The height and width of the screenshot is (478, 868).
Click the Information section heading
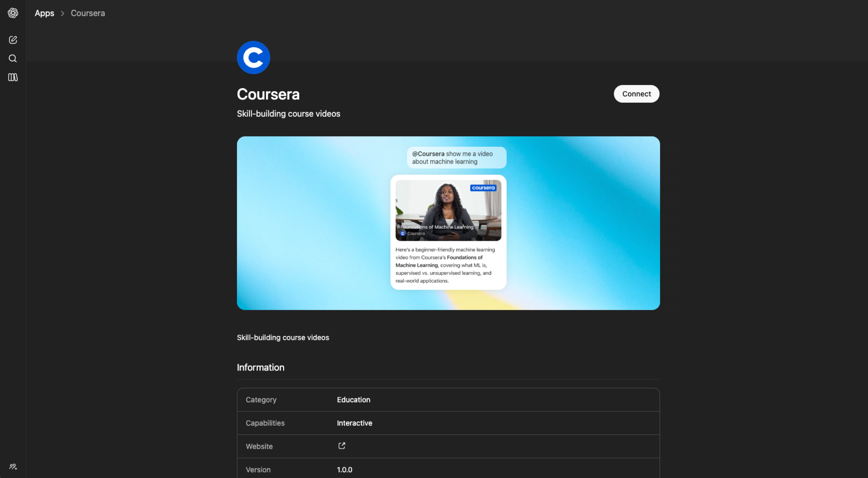260,367
